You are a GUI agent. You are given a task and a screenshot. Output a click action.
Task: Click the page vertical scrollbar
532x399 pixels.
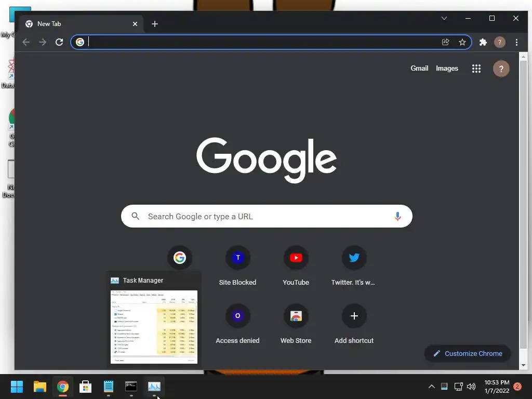pyautogui.click(x=523, y=206)
